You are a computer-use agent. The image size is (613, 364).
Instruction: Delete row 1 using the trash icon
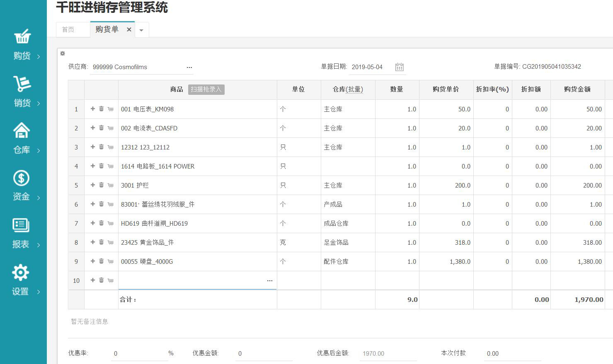coord(102,109)
